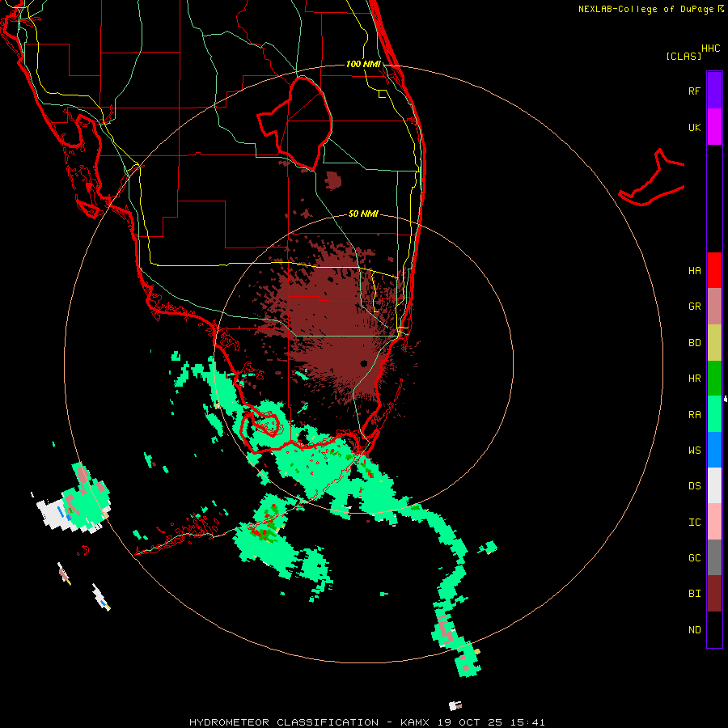
Task: Click the RF purple legend swatch
Action: click(714, 91)
